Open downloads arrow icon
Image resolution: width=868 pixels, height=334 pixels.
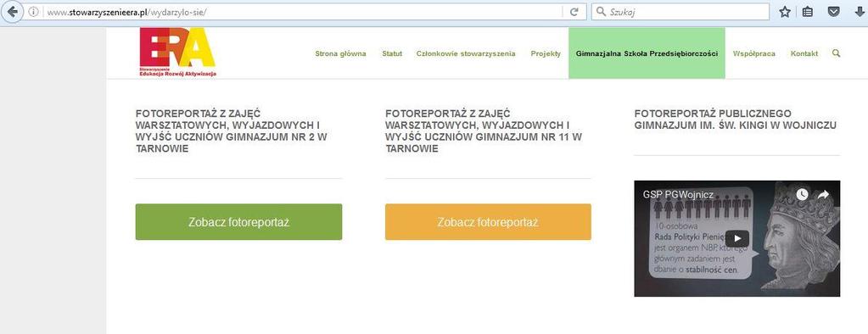coord(860,12)
